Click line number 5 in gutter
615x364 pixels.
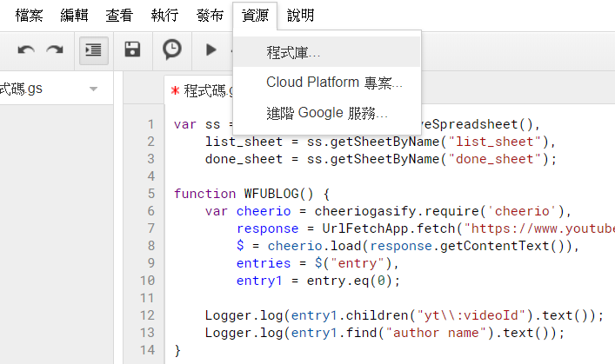point(151,194)
